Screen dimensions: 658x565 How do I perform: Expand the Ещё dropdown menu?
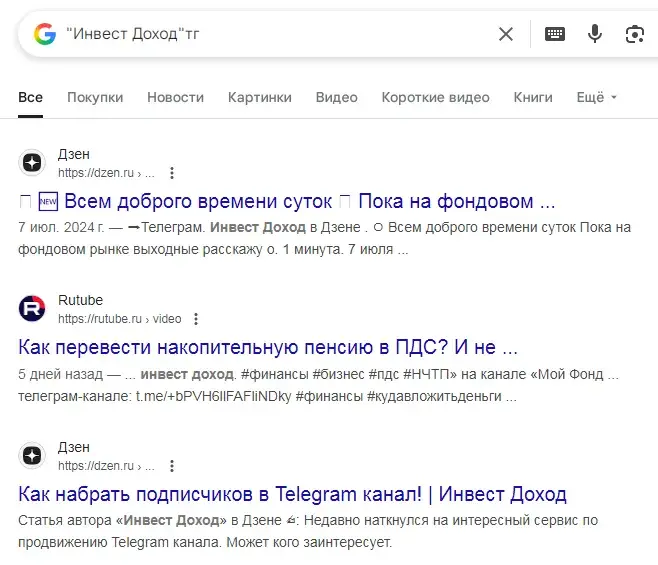point(597,97)
